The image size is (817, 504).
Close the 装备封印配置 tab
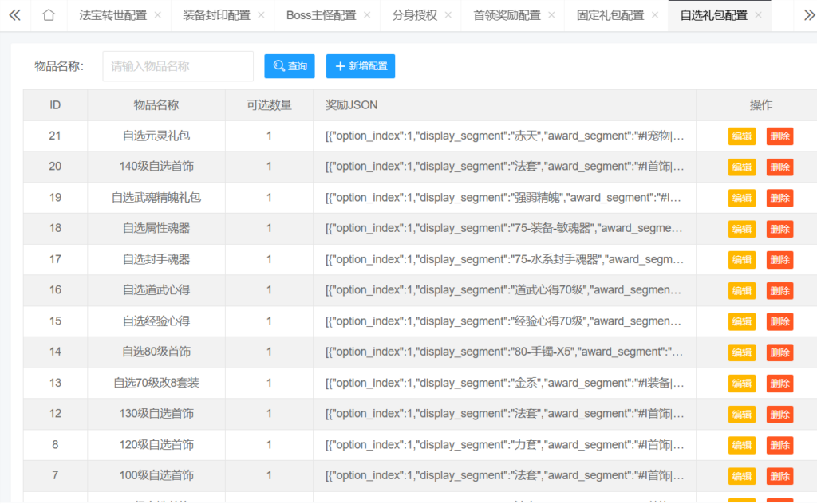click(x=262, y=15)
